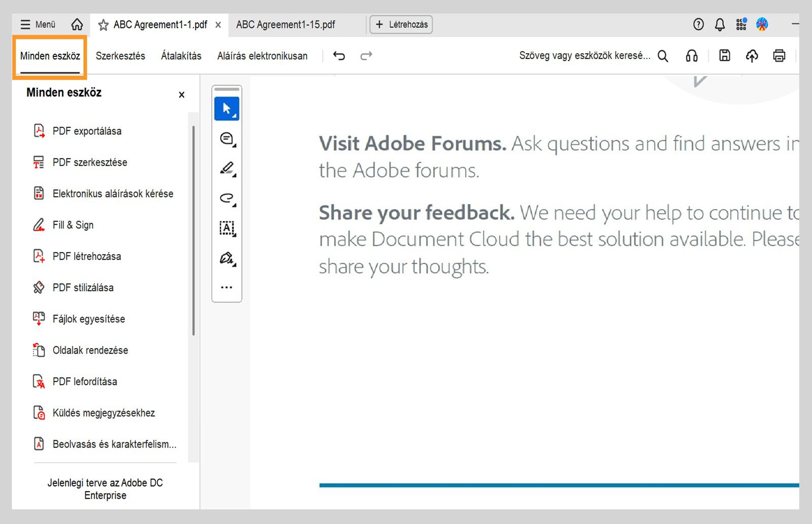Viewport: 812px width, 524px height.
Task: Open the Menü hamburger menu
Action: click(38, 24)
